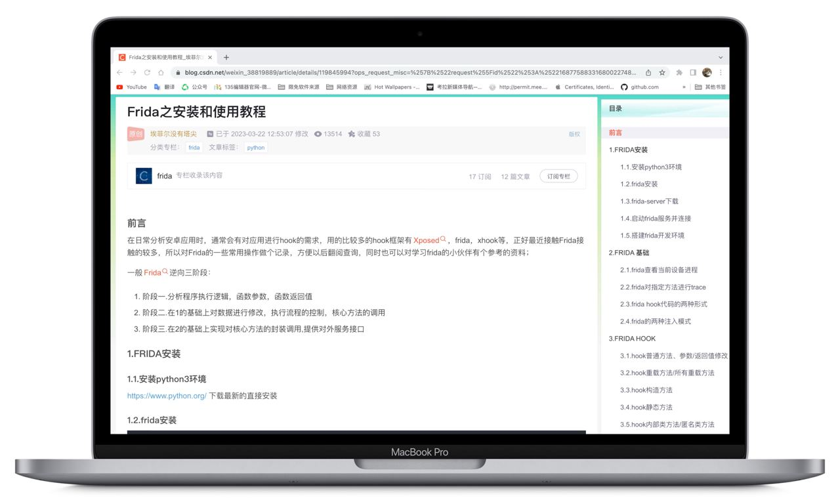
Task: Click the view count eye icon
Action: 318,134
